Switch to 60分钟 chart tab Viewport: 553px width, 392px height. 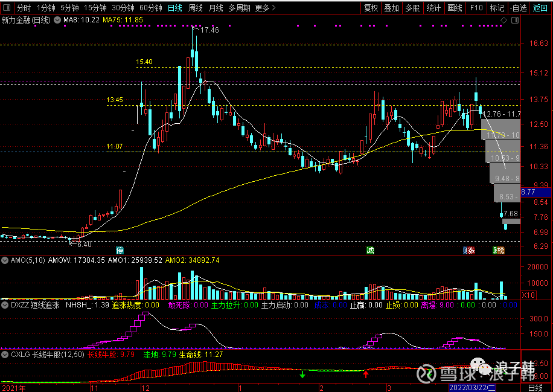(150, 8)
